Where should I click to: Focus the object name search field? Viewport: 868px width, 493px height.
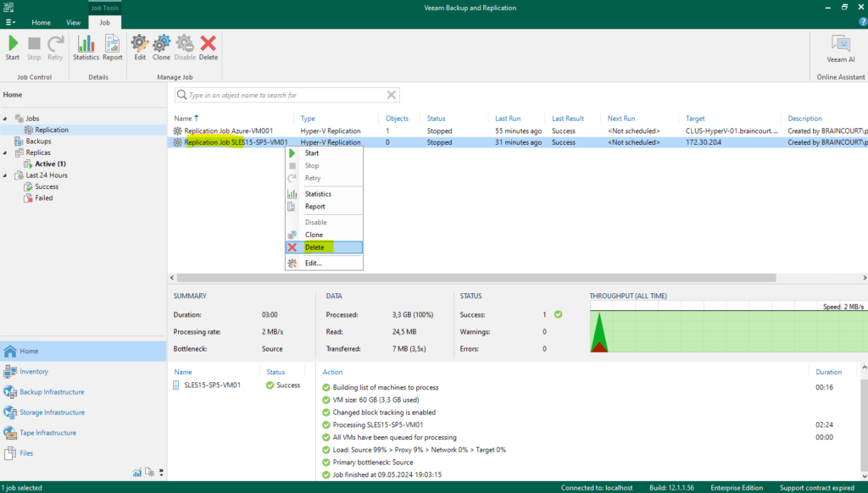point(287,95)
